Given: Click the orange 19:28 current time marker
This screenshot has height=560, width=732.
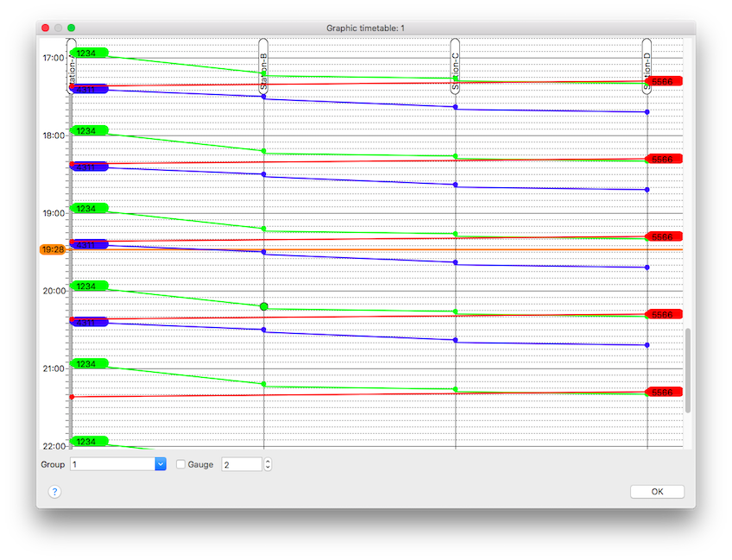Looking at the screenshot, I should pos(53,249).
